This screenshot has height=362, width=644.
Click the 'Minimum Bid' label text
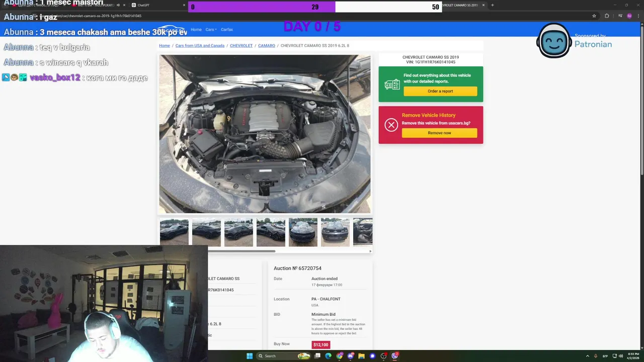point(323,314)
